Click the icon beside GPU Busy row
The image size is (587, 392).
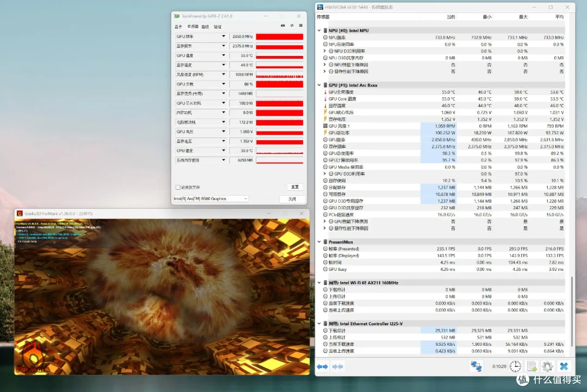click(325, 269)
